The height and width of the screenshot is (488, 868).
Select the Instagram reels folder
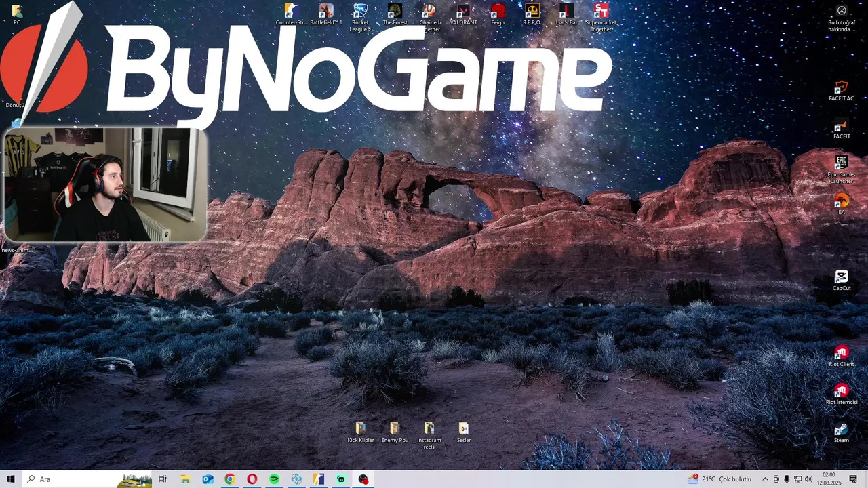[x=429, y=435]
